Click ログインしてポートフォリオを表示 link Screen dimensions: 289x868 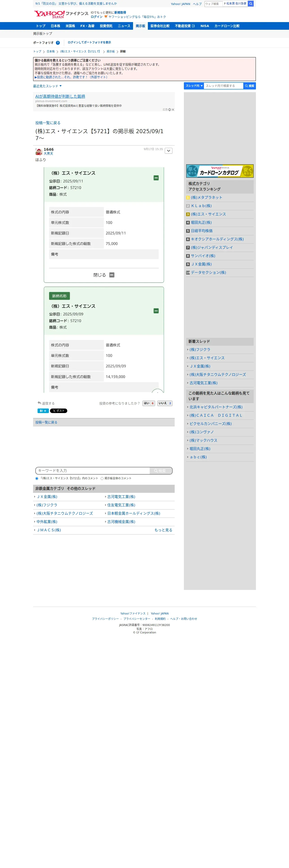tap(89, 42)
